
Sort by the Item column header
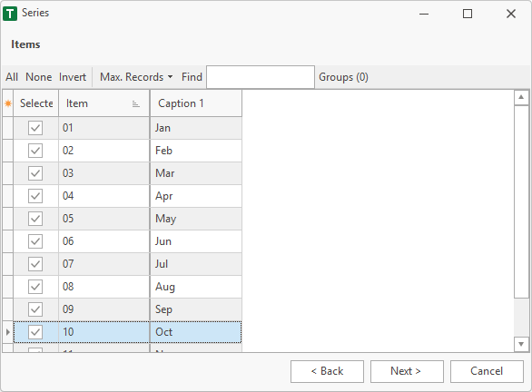[104, 103]
